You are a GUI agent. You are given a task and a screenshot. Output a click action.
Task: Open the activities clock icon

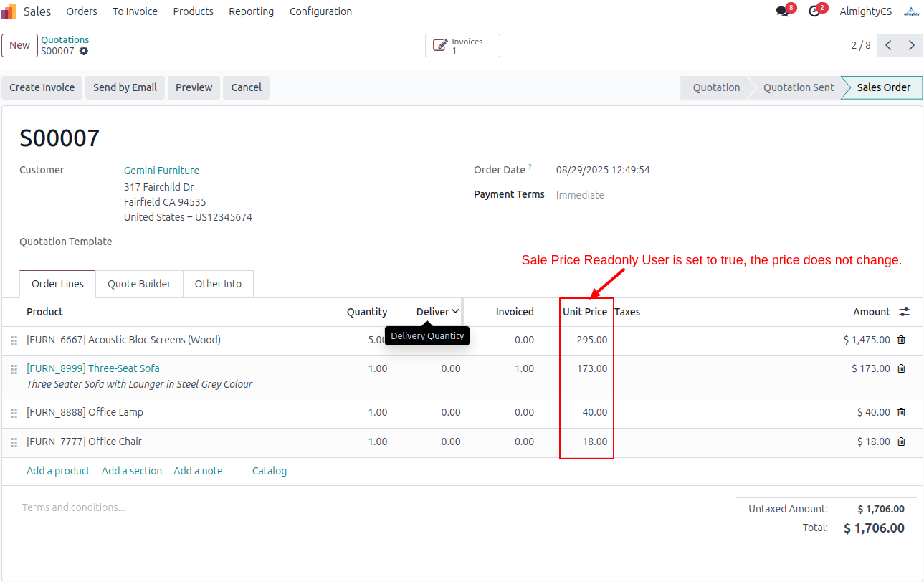[814, 11]
